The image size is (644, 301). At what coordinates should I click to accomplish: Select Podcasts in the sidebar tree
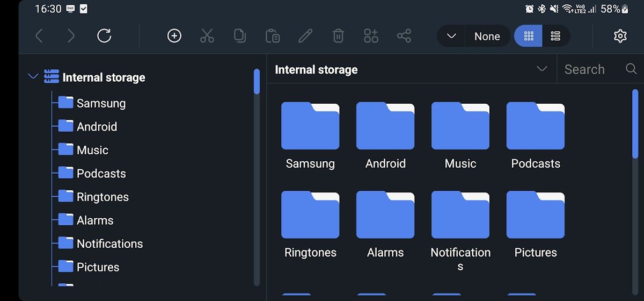pos(101,173)
